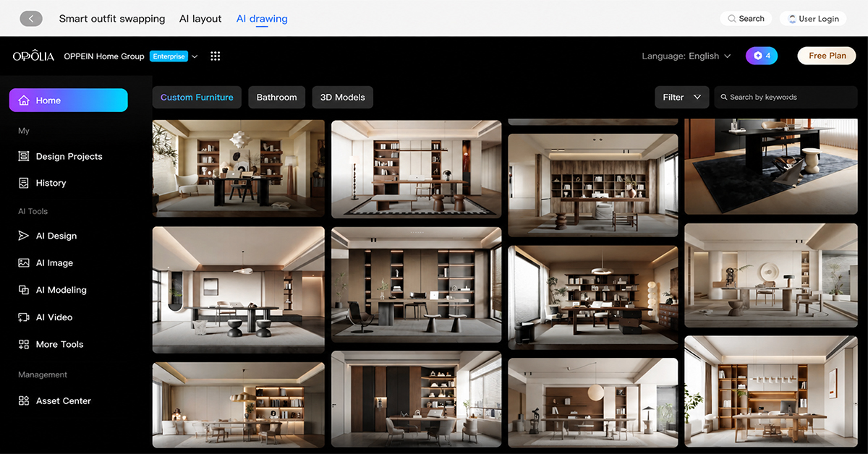Click the top Search magnifier icon
This screenshot has width=868, height=454.
pos(732,19)
